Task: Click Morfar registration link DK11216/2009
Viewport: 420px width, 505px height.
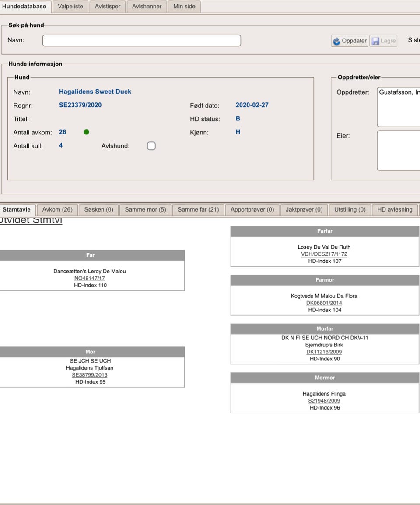Action: [x=324, y=352]
